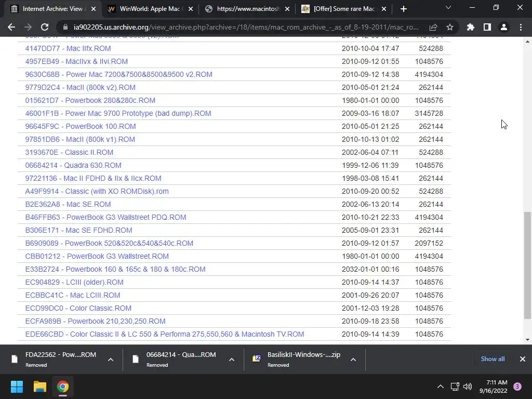The height and width of the screenshot is (399, 532).
Task: Open Power Mac 9700 Prototype ROM
Action: [118, 113]
